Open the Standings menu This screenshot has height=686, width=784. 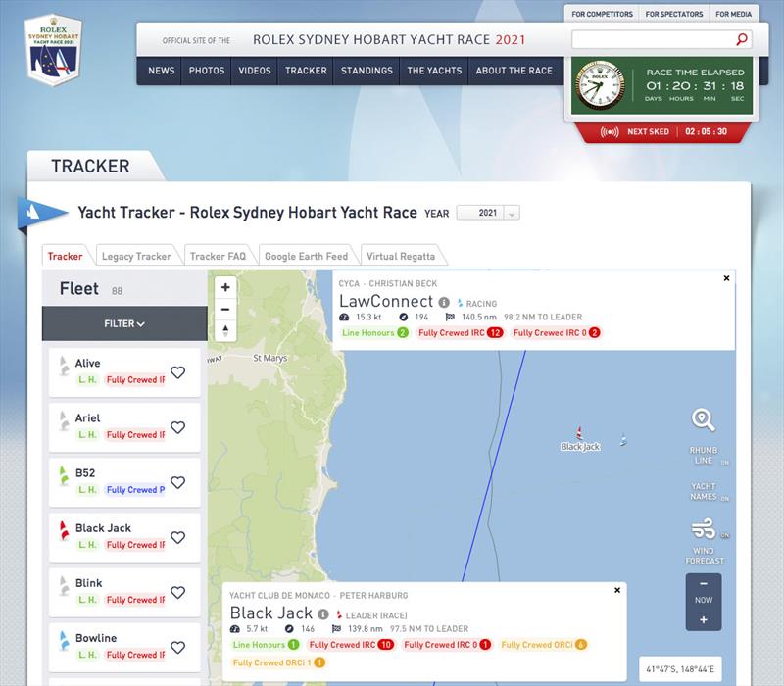367,71
